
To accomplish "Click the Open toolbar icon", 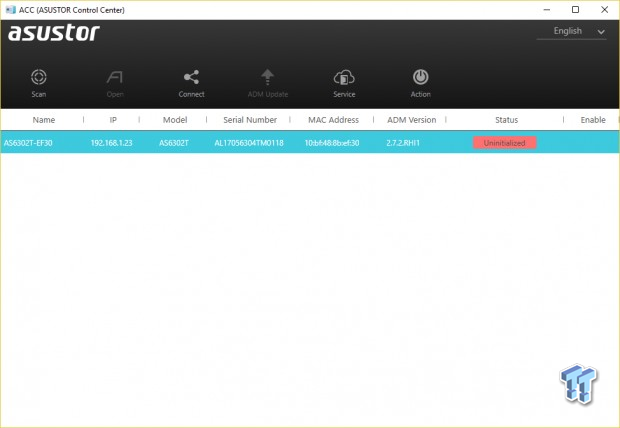I will pyautogui.click(x=115, y=77).
